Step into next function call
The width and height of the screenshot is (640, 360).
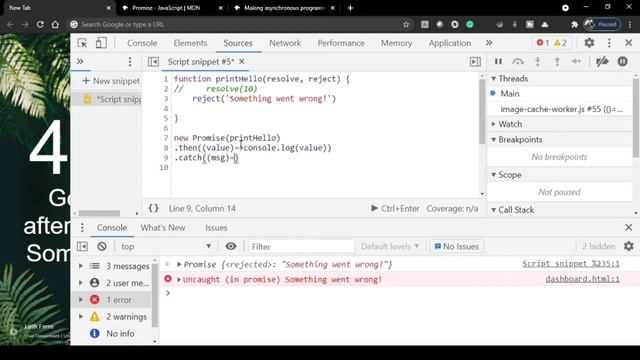[x=538, y=62]
